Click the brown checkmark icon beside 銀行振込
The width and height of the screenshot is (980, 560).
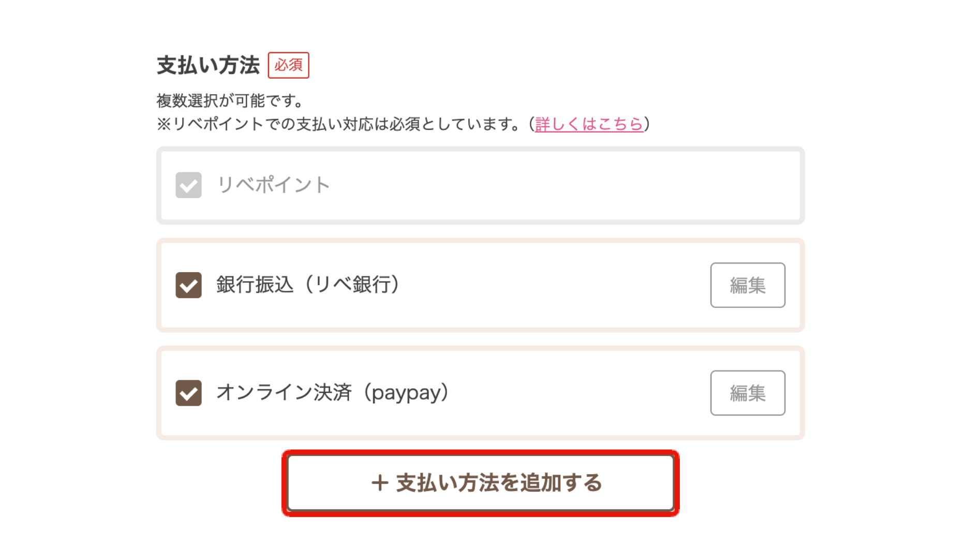188,285
